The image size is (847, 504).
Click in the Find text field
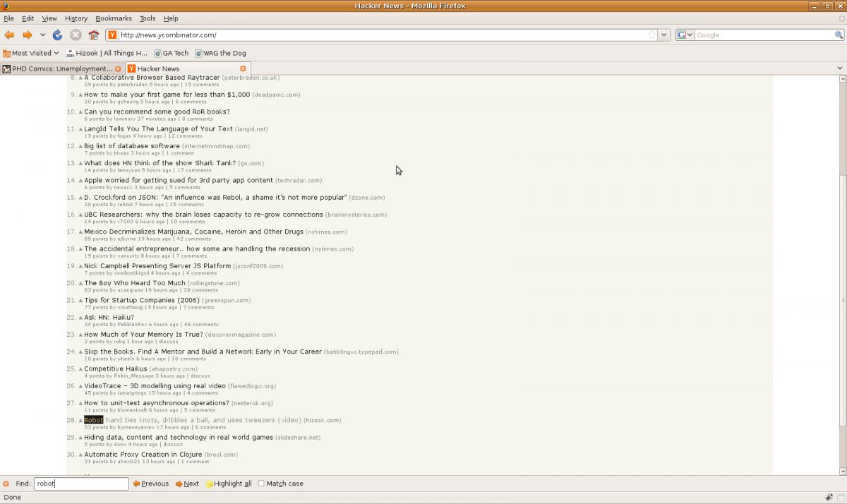pyautogui.click(x=81, y=484)
